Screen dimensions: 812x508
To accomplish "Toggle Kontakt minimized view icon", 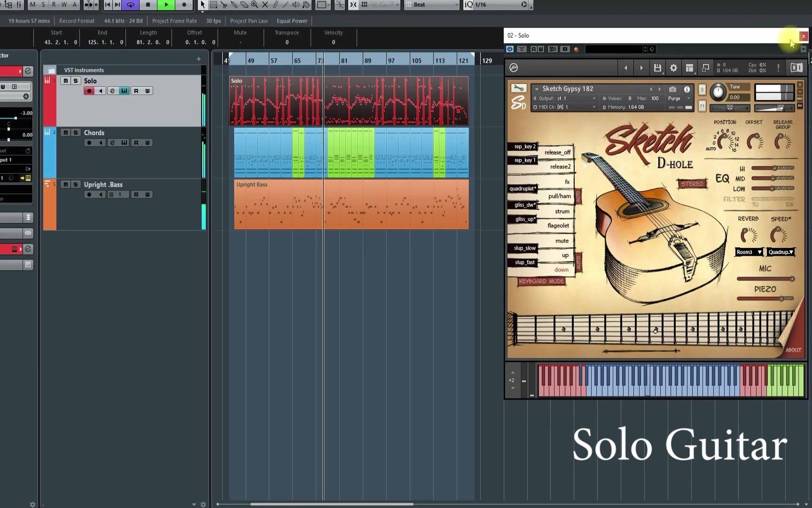I will [x=705, y=68].
